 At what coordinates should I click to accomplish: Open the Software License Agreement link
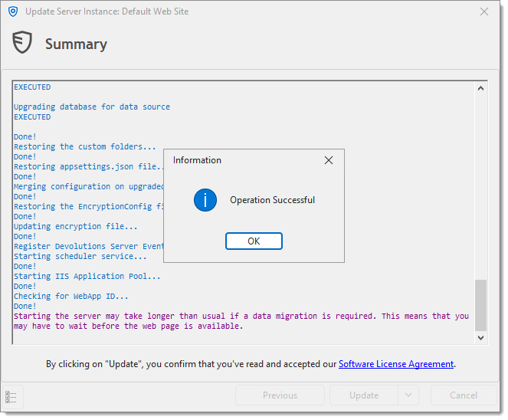point(396,364)
